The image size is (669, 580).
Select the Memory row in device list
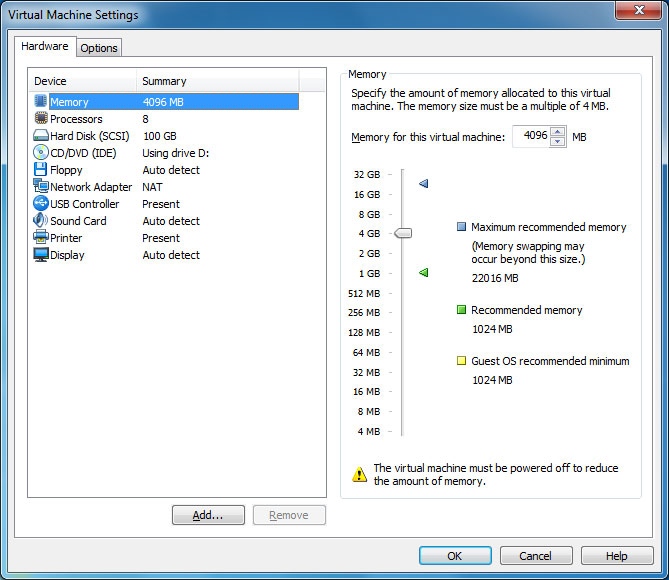166,102
